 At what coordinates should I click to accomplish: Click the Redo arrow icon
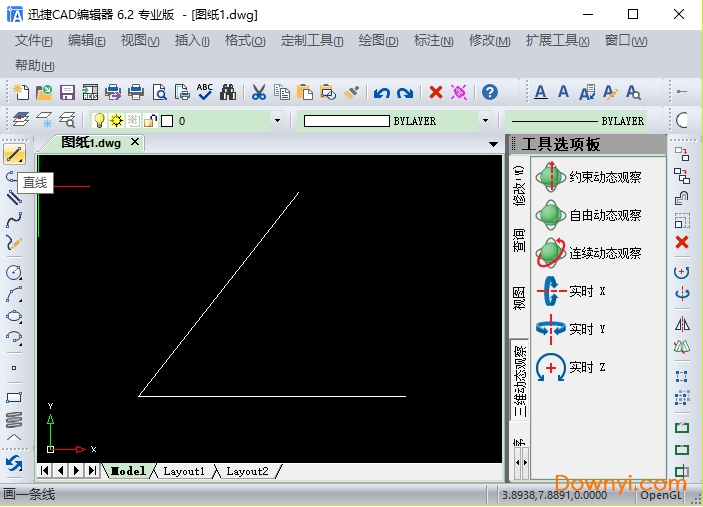tap(404, 93)
